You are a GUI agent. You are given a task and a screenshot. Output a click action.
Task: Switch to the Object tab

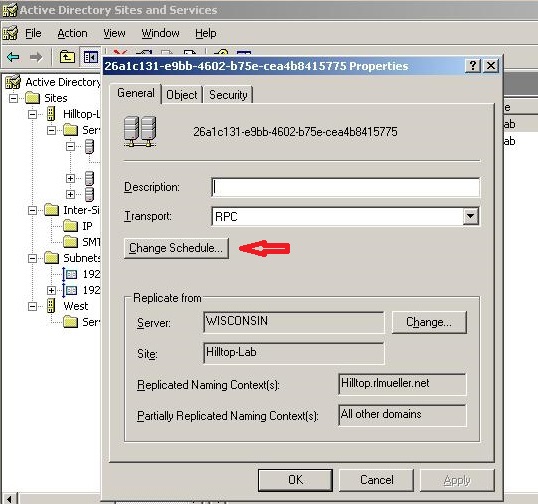click(182, 95)
